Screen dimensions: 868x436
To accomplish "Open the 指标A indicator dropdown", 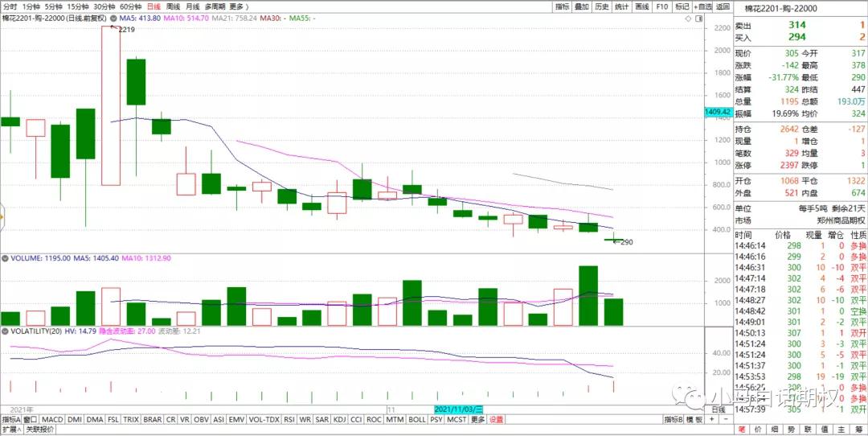I will (10, 419).
